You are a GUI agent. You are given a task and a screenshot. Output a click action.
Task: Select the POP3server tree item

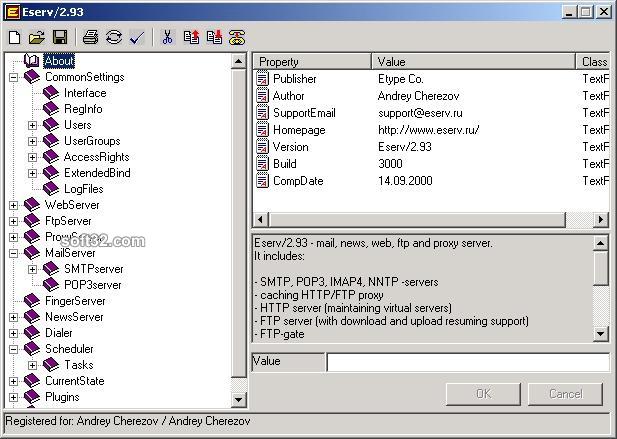[92, 285]
